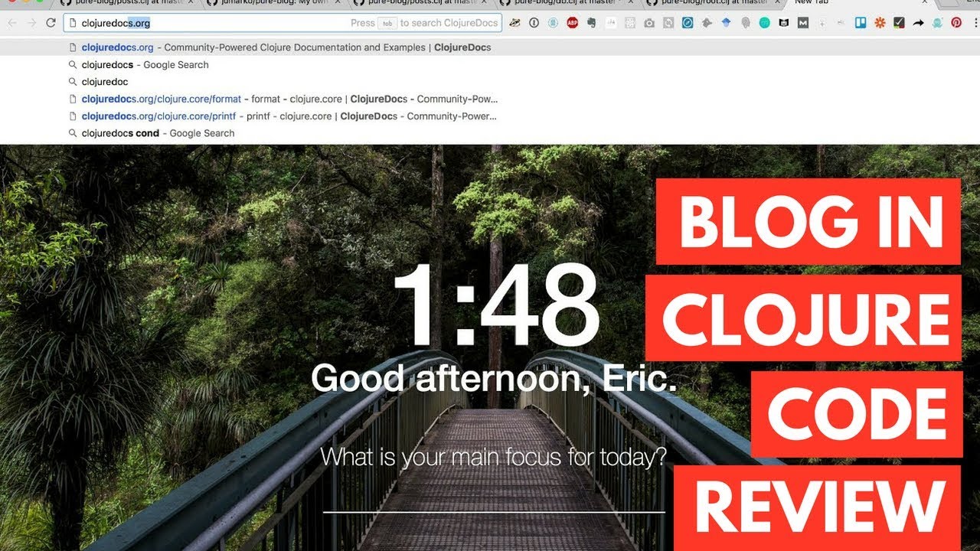Click the black arrow extension icon

[x=918, y=23]
